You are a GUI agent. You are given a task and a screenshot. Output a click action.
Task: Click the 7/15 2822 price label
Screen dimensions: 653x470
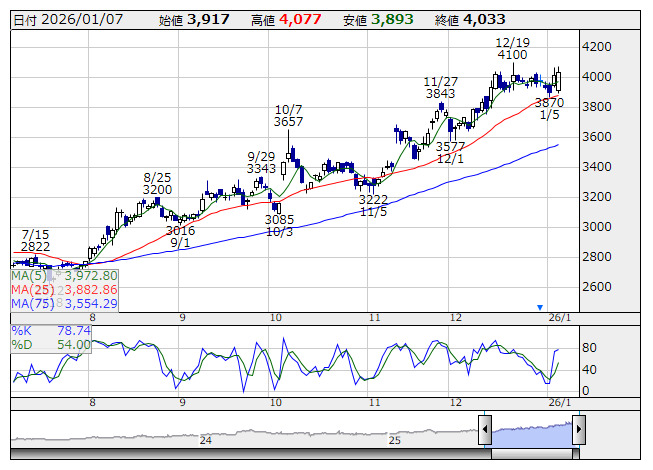coord(35,240)
